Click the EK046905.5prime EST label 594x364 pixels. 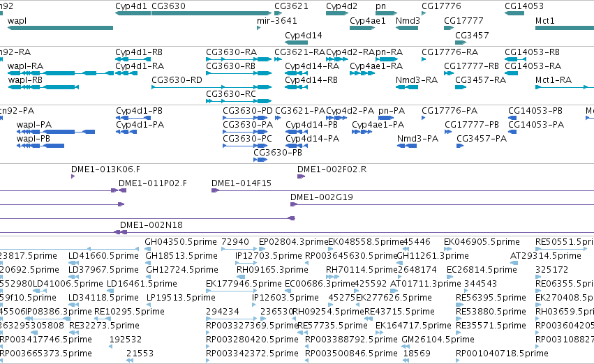pyautogui.click(x=482, y=242)
